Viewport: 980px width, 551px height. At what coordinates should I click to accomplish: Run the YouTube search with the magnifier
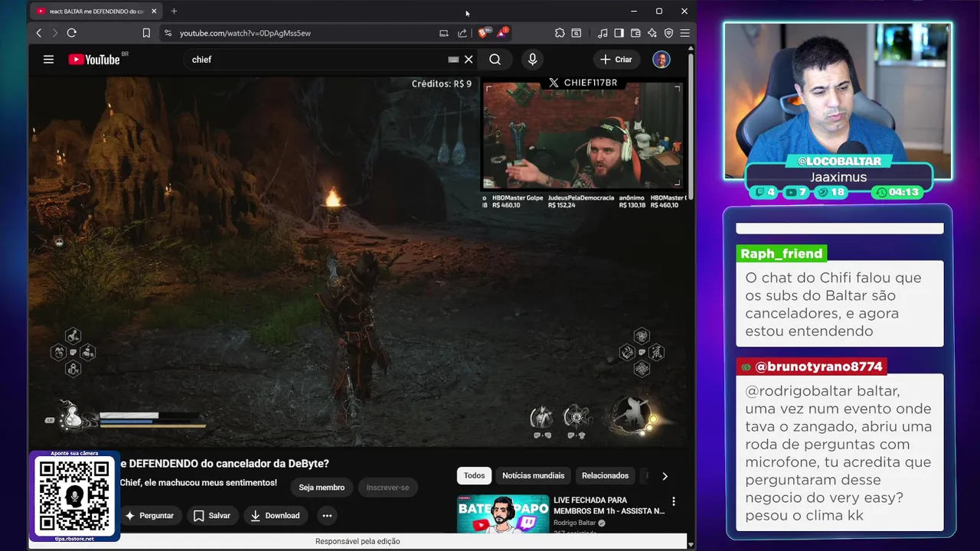(495, 59)
